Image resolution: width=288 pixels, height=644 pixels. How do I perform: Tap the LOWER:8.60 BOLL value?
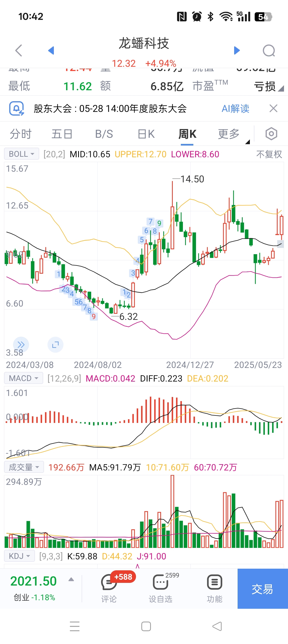pyautogui.click(x=195, y=154)
